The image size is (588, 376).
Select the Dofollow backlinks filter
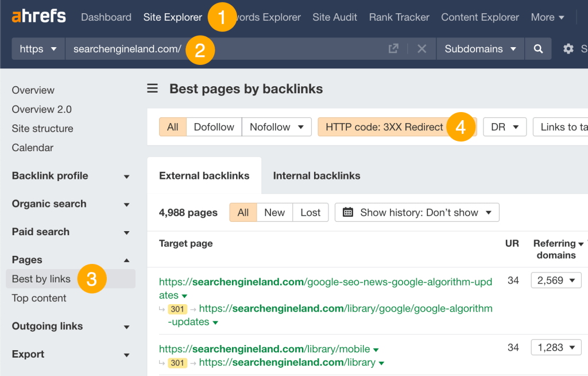[x=214, y=126]
